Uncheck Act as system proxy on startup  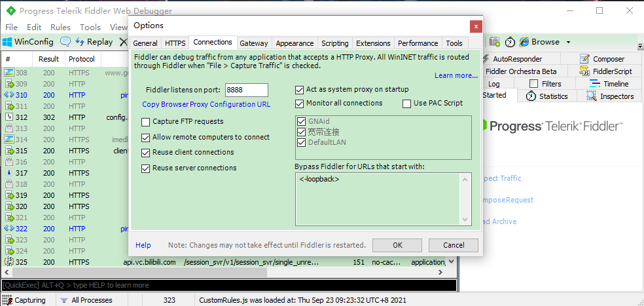point(299,90)
